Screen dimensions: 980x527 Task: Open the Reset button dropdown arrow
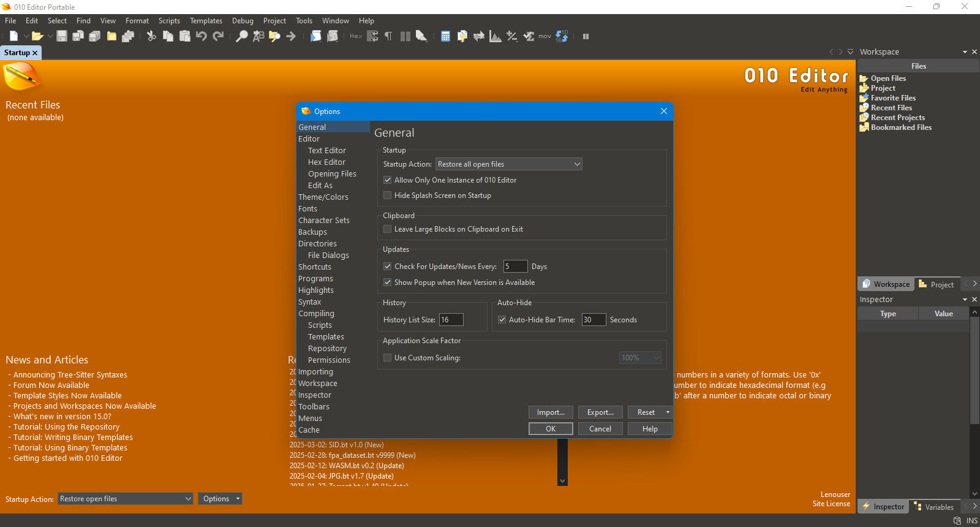tap(668, 412)
